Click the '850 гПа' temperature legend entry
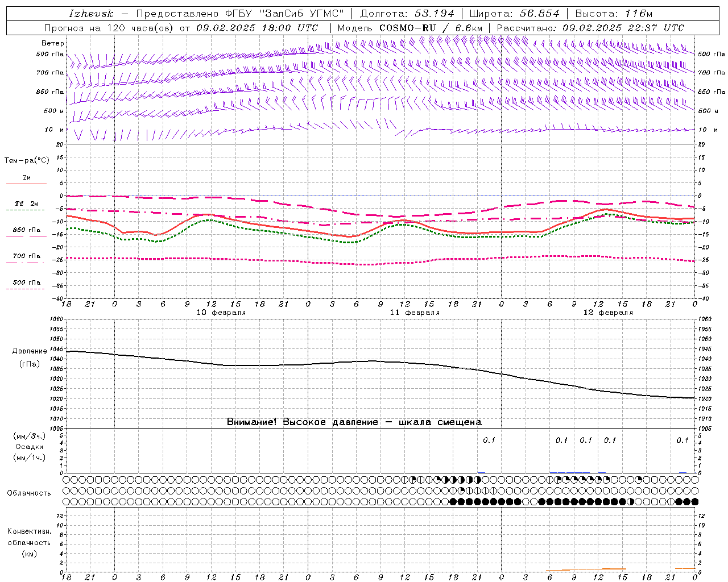Image resolution: width=728 pixels, height=582 pixels. point(26,230)
